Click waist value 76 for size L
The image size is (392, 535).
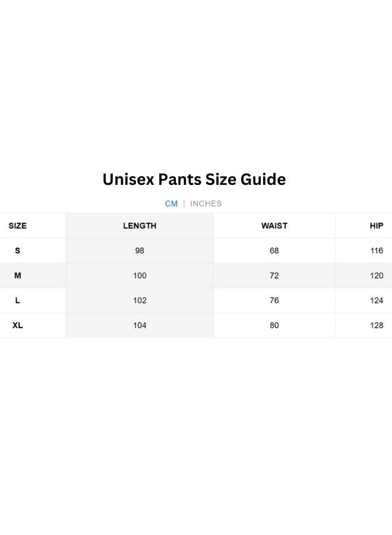click(274, 301)
